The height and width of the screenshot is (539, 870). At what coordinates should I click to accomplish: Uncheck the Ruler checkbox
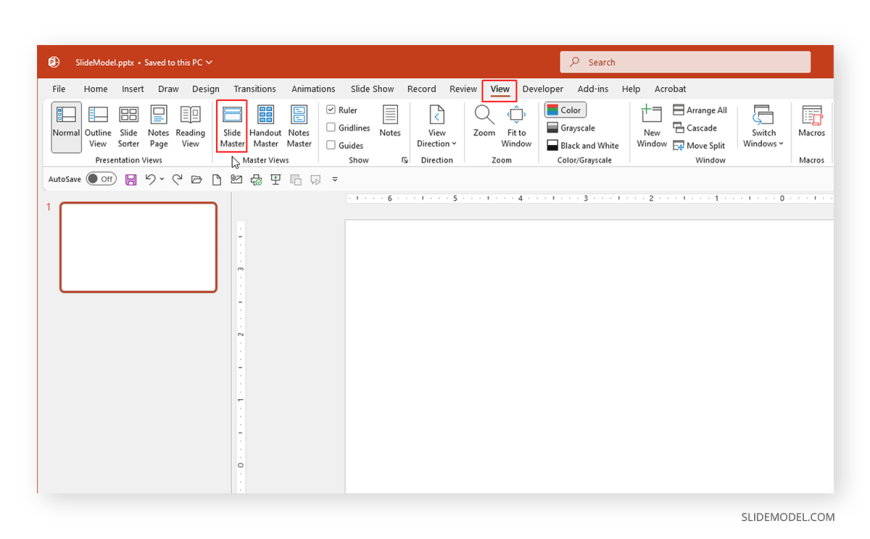331,109
